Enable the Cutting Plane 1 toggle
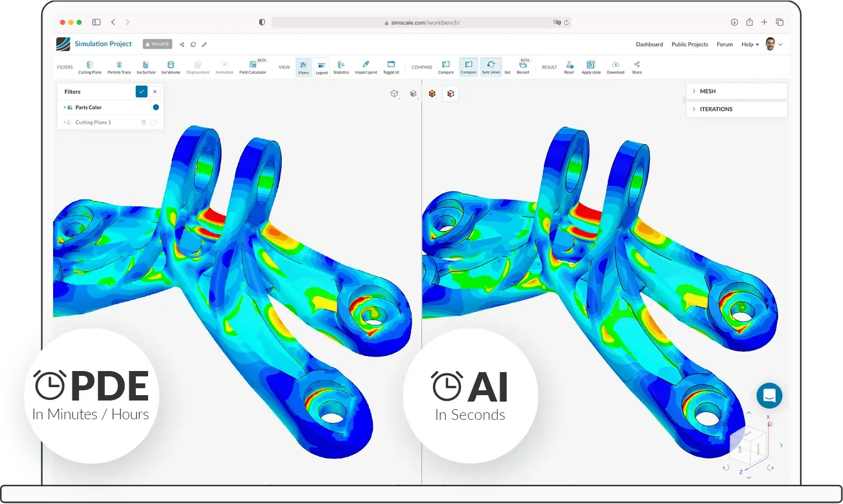843x504 pixels. click(153, 122)
